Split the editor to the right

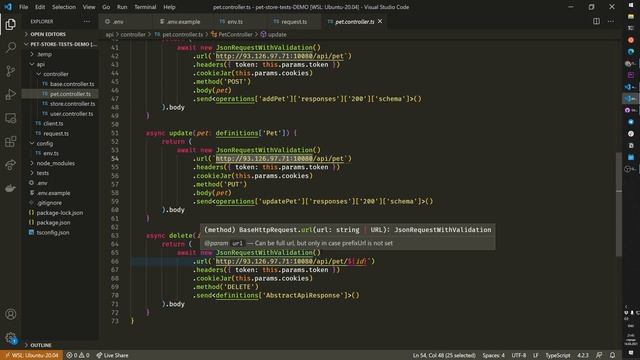[x=596, y=21]
